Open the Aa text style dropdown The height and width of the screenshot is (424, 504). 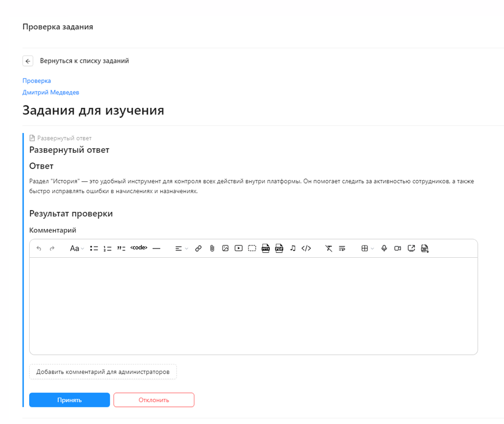click(x=77, y=248)
